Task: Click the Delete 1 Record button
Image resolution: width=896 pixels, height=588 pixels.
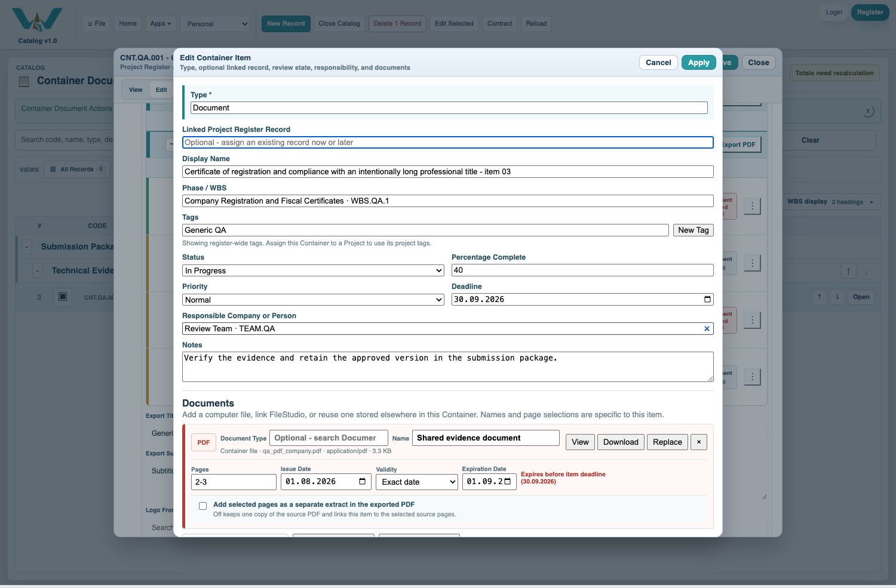Action: pos(397,24)
